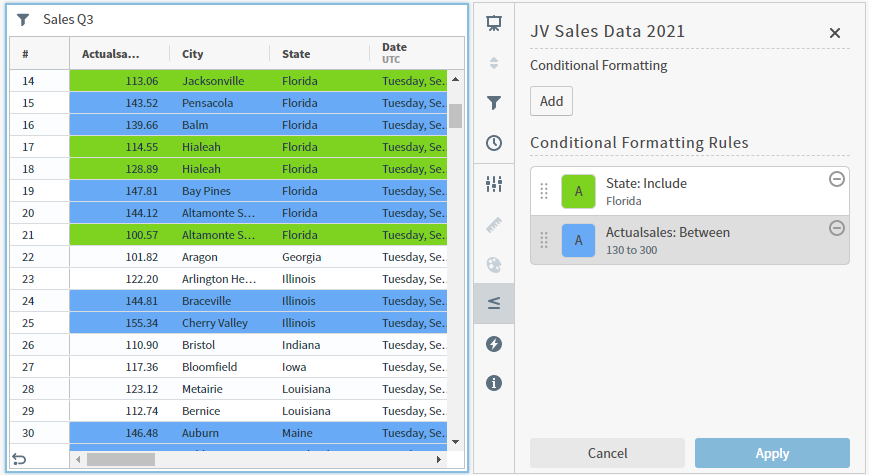The width and height of the screenshot is (869, 475).
Task: Open the sliders settings icon in sidebar
Action: coord(494,183)
